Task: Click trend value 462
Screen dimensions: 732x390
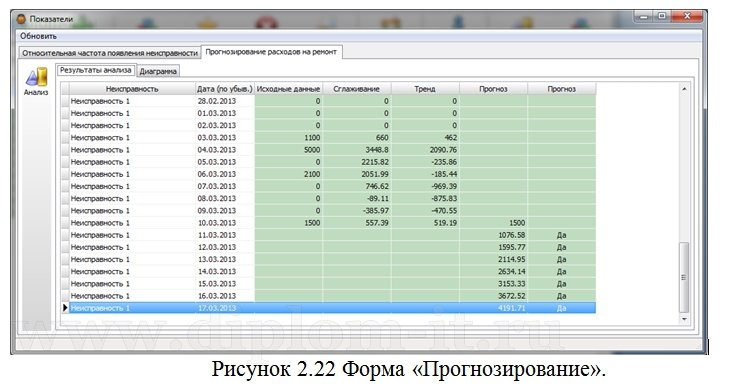Action: 450,137
